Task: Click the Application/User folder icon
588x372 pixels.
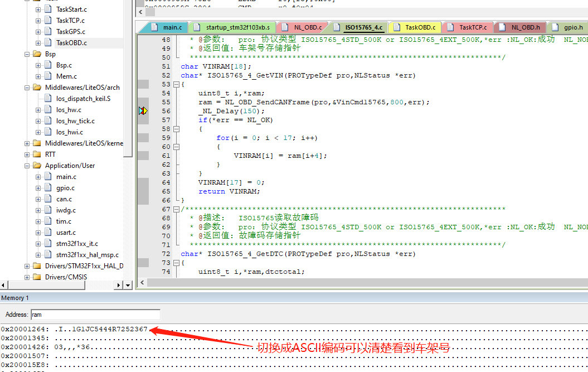Action: [37, 165]
